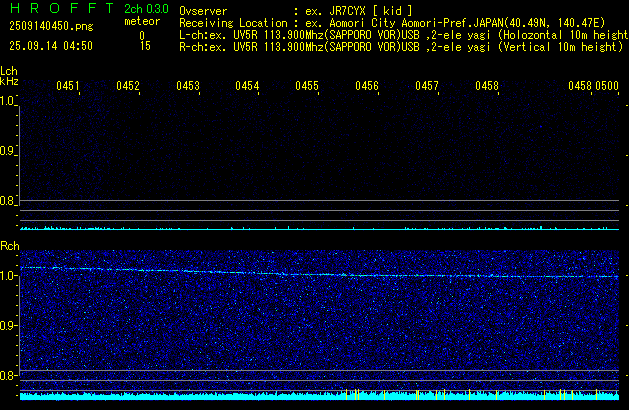Select the 0452 time marker
The height and width of the screenshot is (410, 629).
(128, 86)
